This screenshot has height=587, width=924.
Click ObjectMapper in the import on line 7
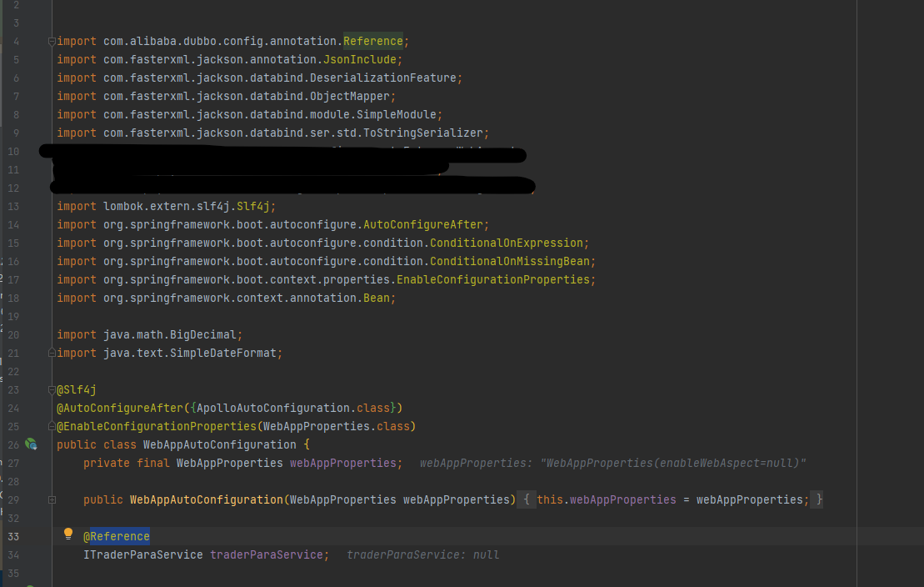(x=350, y=96)
